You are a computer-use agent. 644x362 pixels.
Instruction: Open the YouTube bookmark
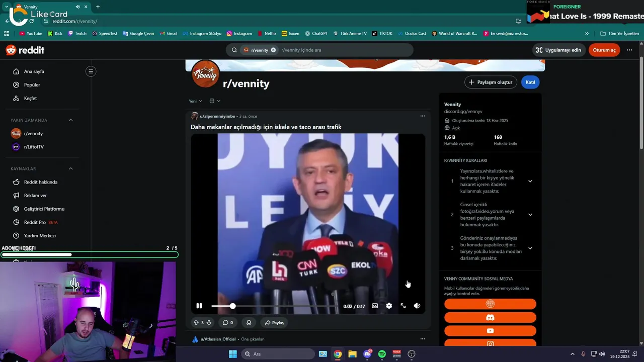point(31,34)
